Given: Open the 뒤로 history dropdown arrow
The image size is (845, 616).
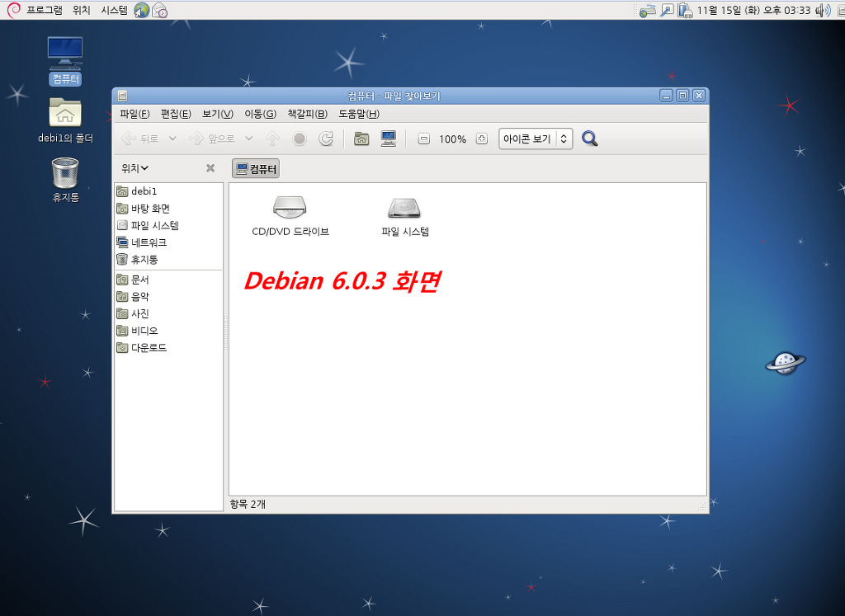Looking at the screenshot, I should 172,139.
